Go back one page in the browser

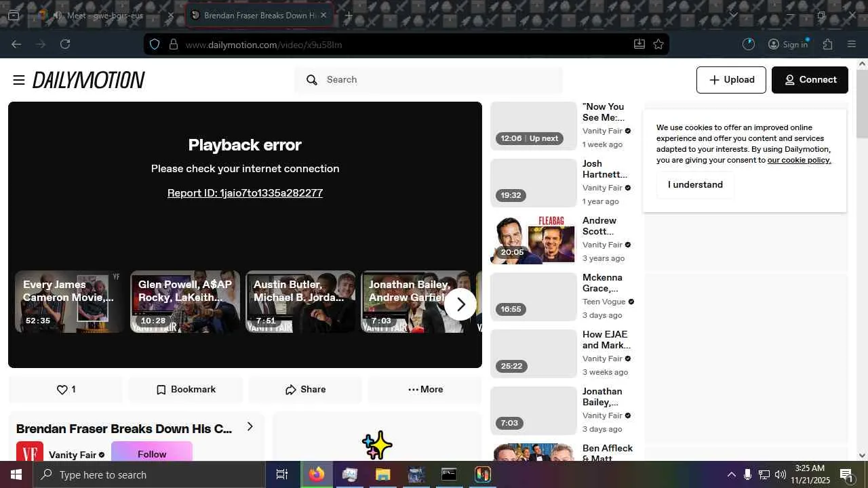pos(16,44)
